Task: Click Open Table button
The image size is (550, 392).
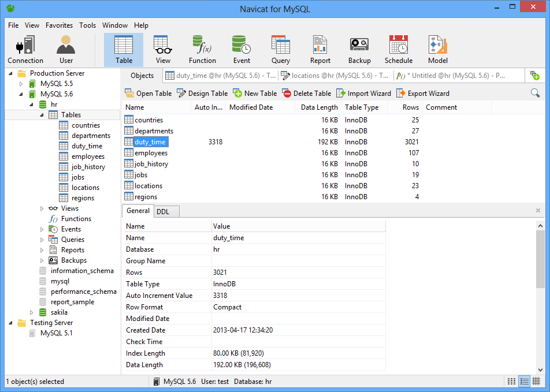Action: point(148,94)
